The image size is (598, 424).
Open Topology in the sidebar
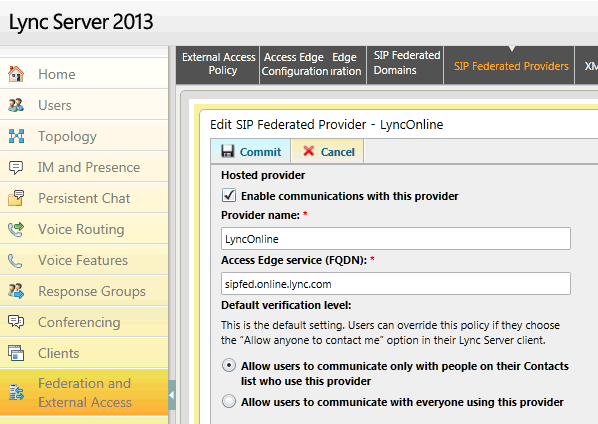84,136
